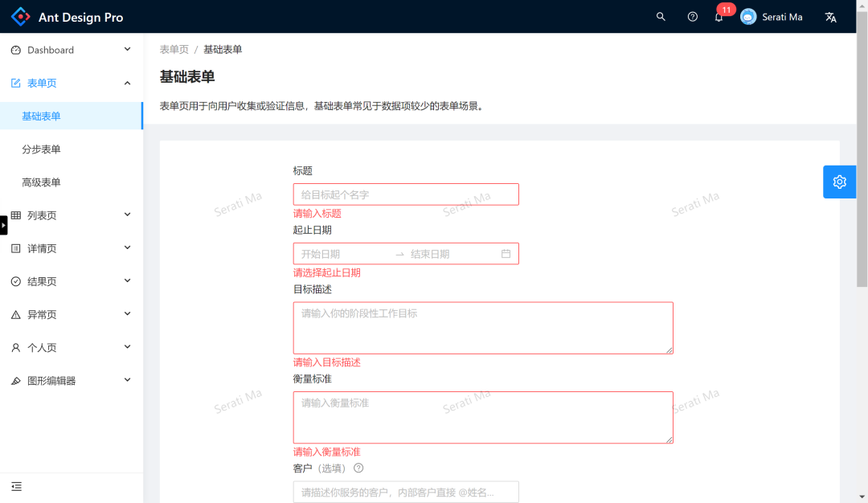Click the 标题 input field
Image resolution: width=868 pixels, height=503 pixels.
click(x=406, y=194)
